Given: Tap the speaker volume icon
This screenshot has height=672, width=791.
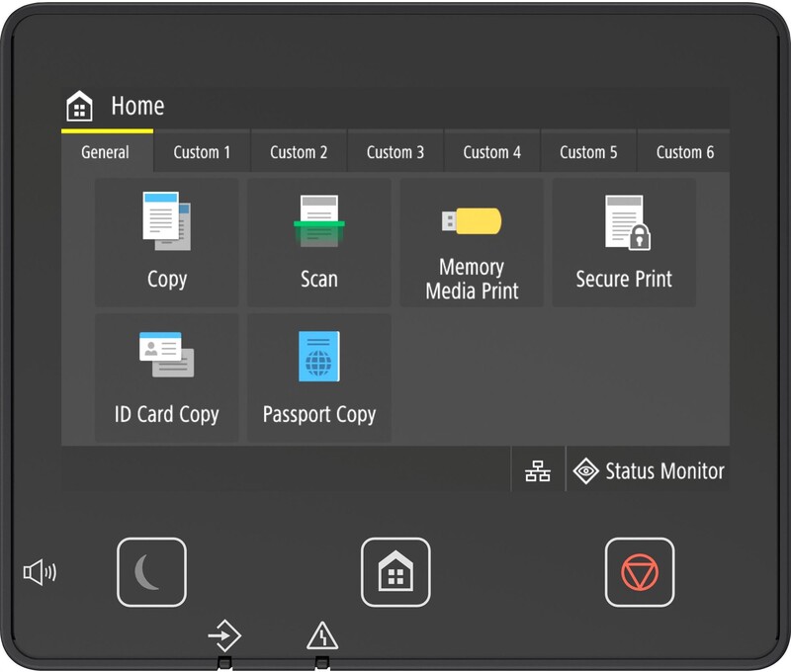Looking at the screenshot, I should (42, 571).
